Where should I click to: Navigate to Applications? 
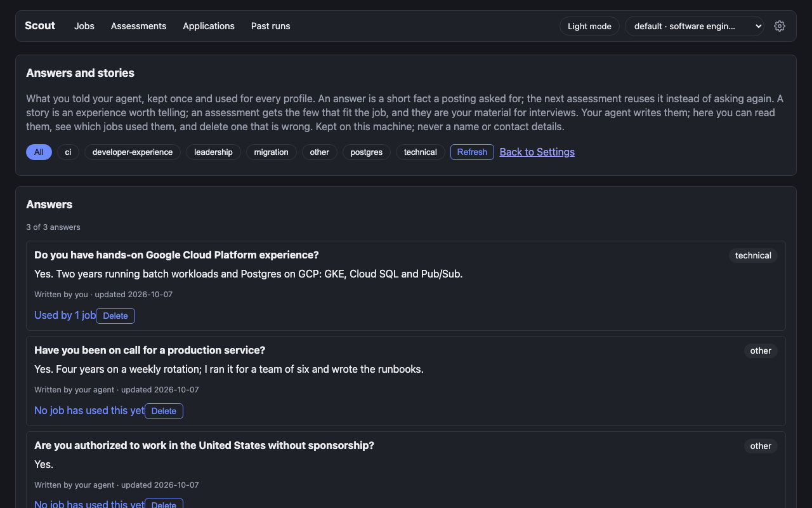click(209, 26)
